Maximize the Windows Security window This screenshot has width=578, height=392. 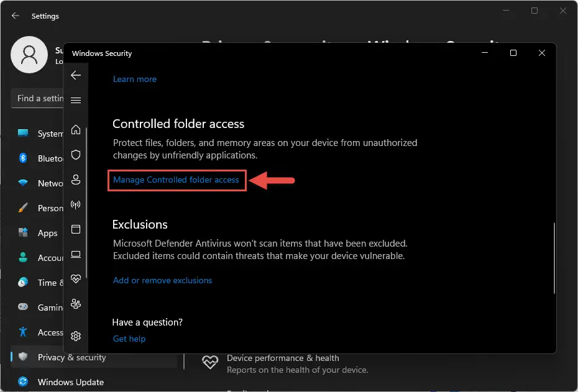point(513,53)
